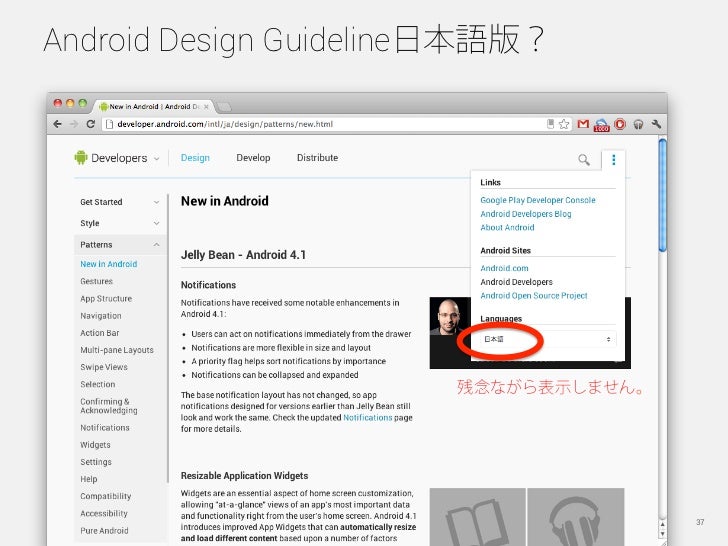The width and height of the screenshot is (728, 546).
Task: Click the browser back arrow
Action: click(x=58, y=124)
